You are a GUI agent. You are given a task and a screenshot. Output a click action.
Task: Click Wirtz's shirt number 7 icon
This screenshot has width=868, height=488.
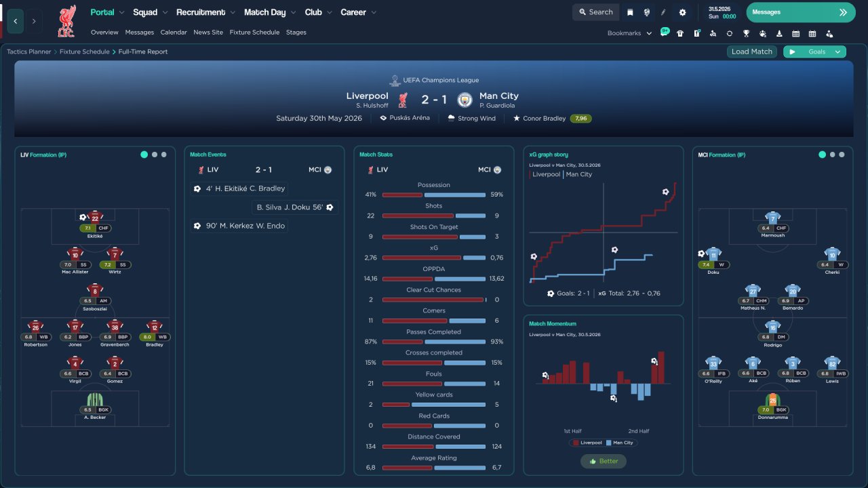pyautogui.click(x=114, y=253)
